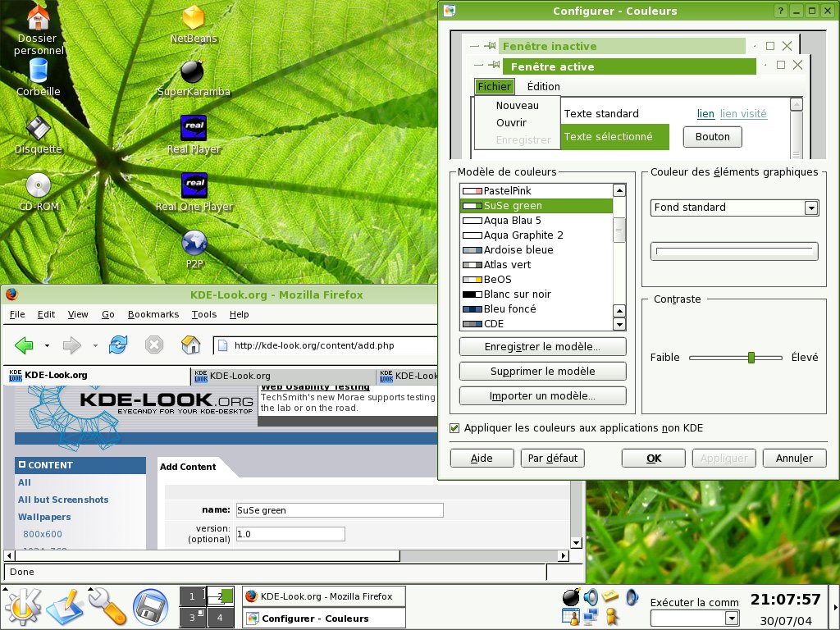
Task: Click Enregistrer le modèle button
Action: 543,347
